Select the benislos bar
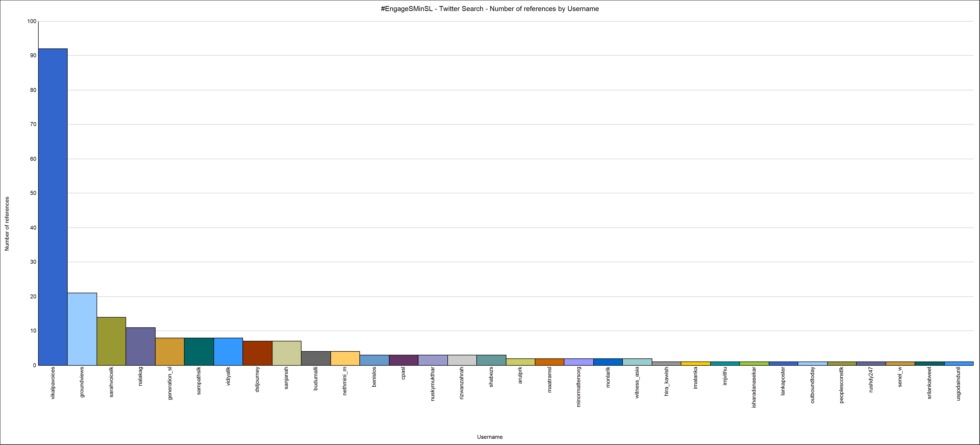This screenshot has width=980, height=445. (374, 360)
